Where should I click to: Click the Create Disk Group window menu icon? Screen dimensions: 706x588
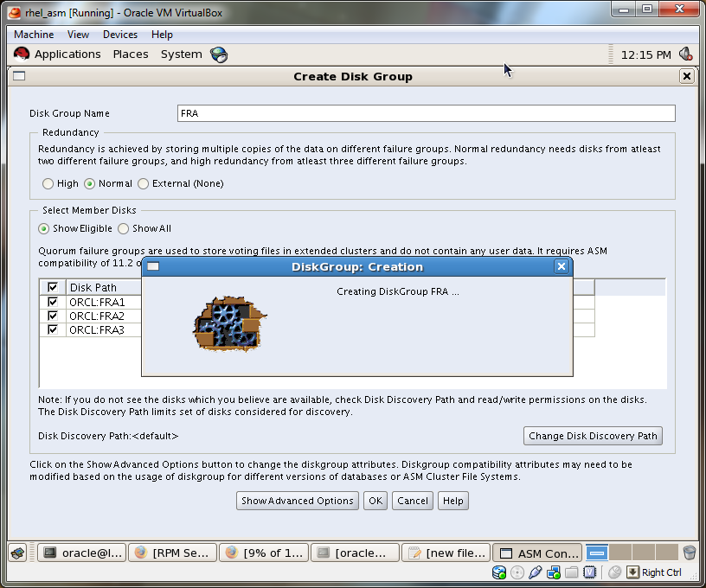[x=19, y=76]
